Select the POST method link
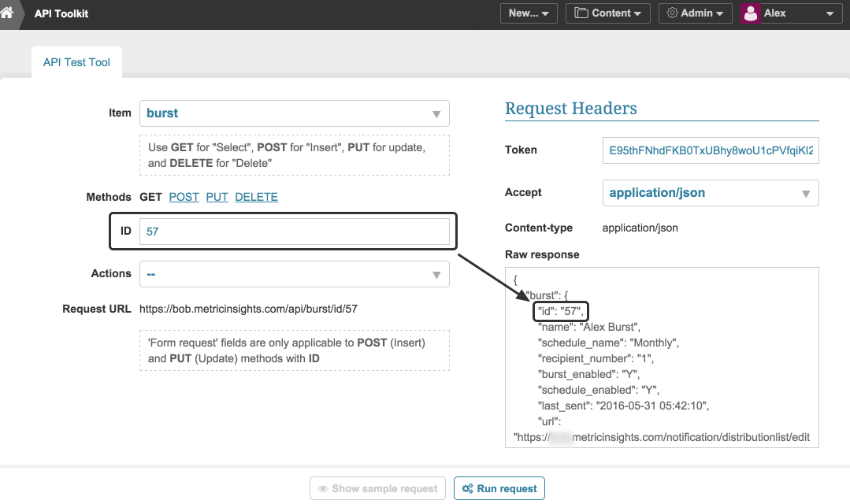 pyautogui.click(x=184, y=197)
